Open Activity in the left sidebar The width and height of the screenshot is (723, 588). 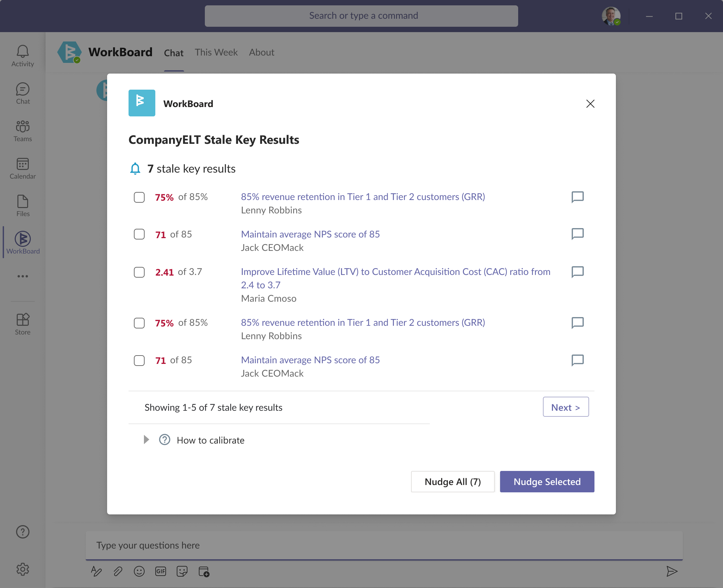[x=23, y=56]
